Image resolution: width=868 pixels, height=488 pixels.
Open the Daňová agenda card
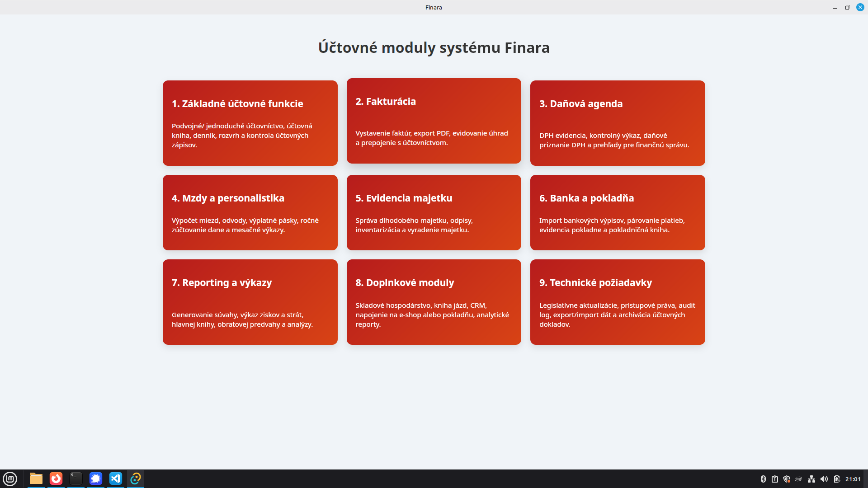(x=618, y=123)
